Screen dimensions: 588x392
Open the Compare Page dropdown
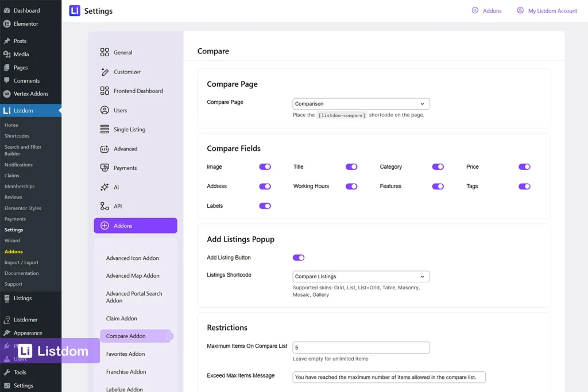point(361,103)
